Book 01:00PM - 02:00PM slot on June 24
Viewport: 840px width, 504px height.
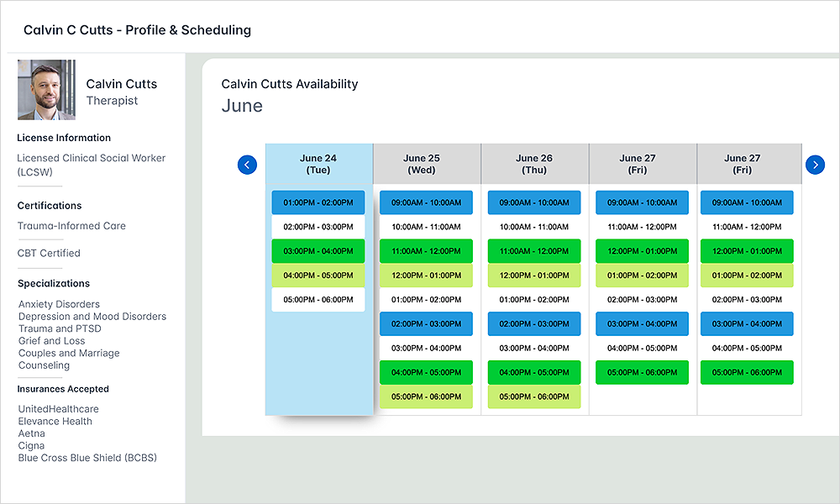tap(318, 202)
